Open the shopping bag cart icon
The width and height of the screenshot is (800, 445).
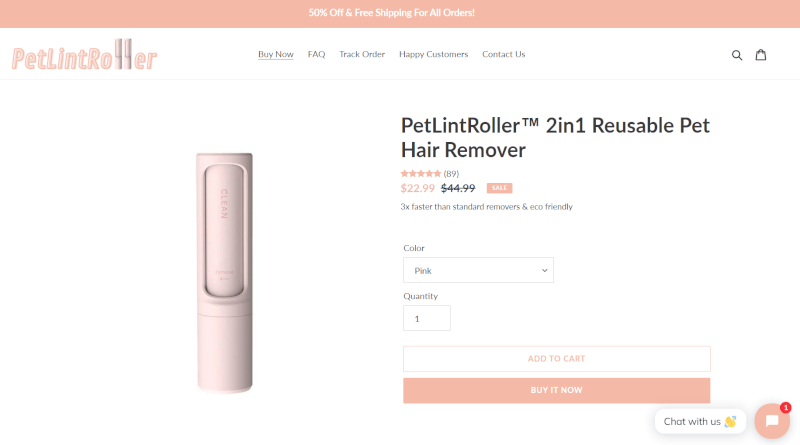coord(761,54)
